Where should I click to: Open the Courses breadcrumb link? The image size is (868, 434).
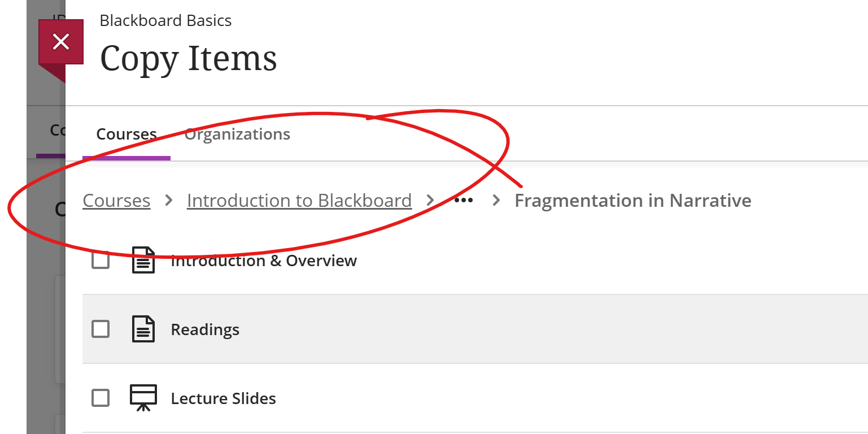tap(116, 201)
